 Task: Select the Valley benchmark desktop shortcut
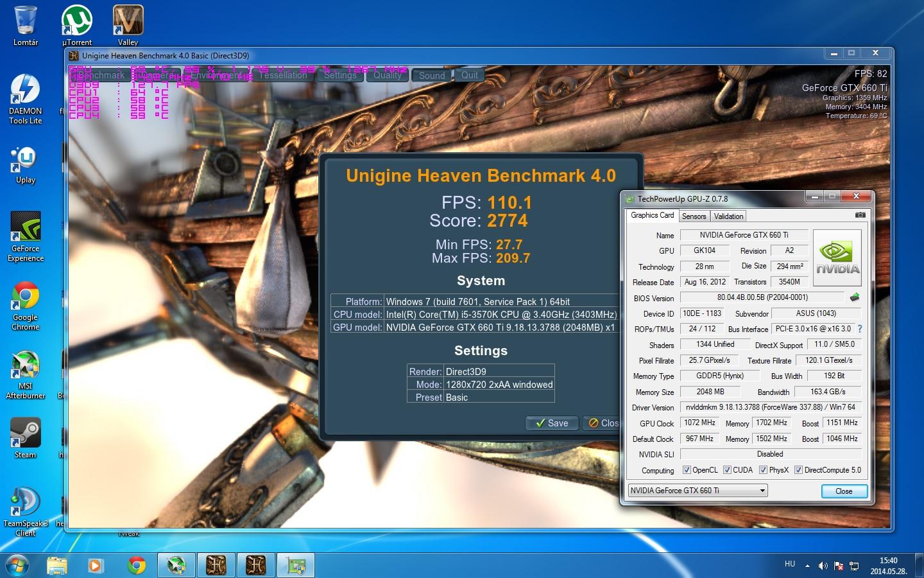click(128, 26)
